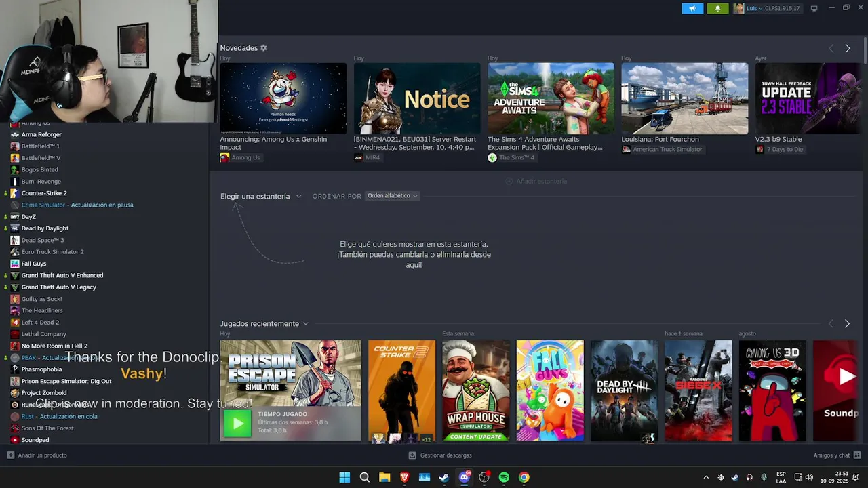This screenshot has width=868, height=488.
Task: Open the 7 Days to Die link
Action: (x=785, y=149)
